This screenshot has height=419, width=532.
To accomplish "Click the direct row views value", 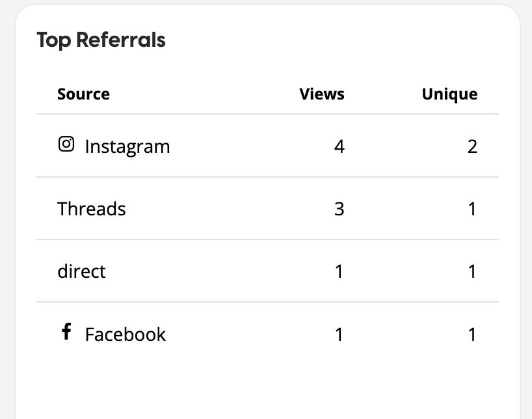I will (x=339, y=271).
